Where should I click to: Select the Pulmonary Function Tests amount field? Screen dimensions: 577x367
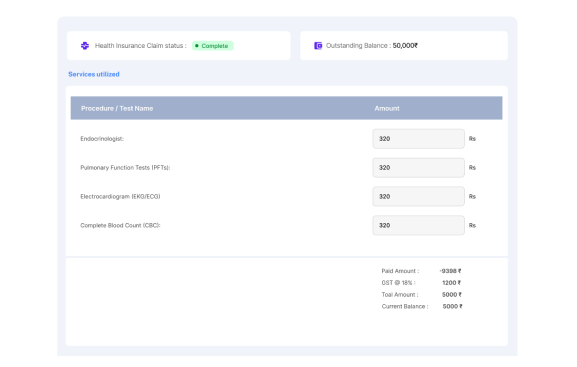click(418, 167)
